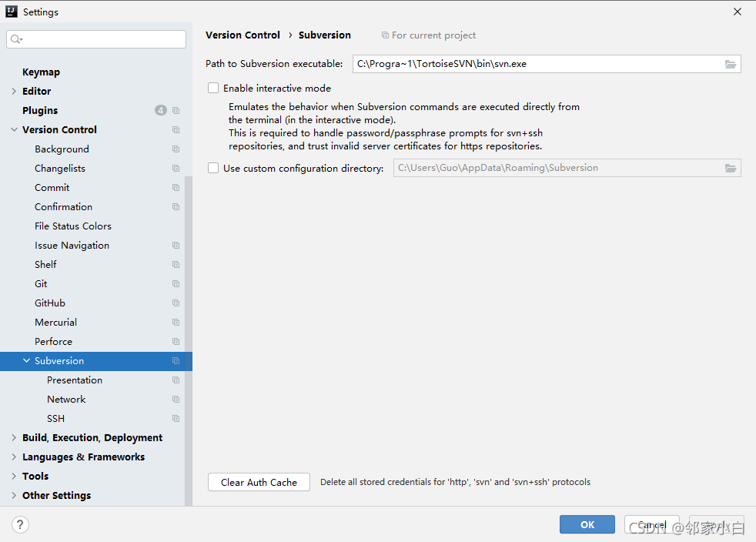Select the Shelf settings item
This screenshot has width=756, height=542.
click(x=45, y=265)
